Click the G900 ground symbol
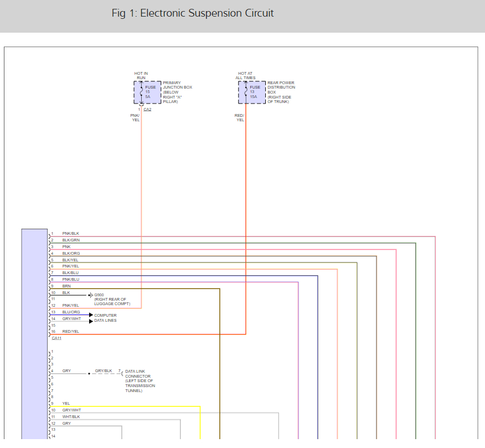The width and height of the screenshot is (485, 448). (x=91, y=295)
